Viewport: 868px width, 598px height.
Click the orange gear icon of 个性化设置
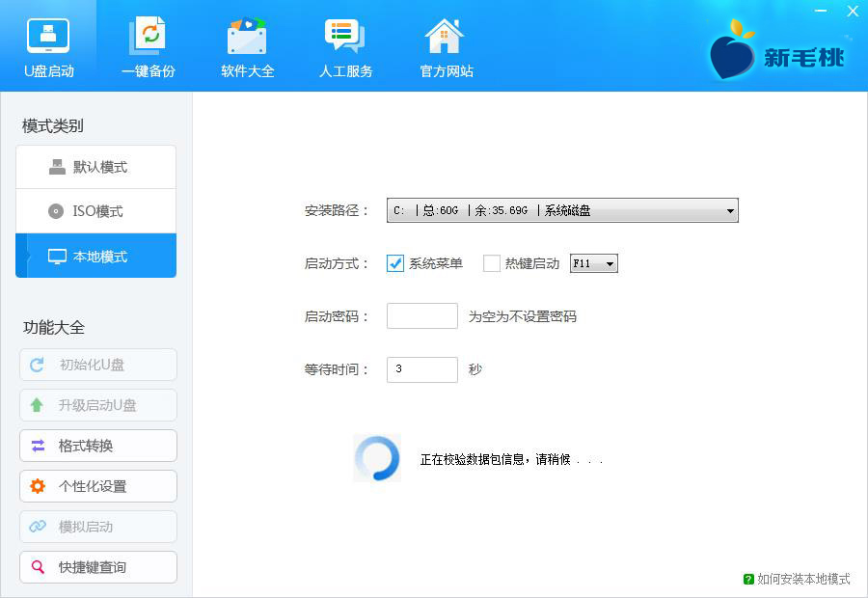point(38,485)
